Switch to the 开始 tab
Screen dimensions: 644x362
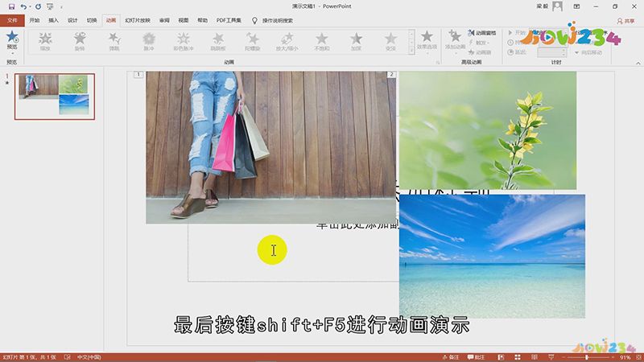coord(35,20)
